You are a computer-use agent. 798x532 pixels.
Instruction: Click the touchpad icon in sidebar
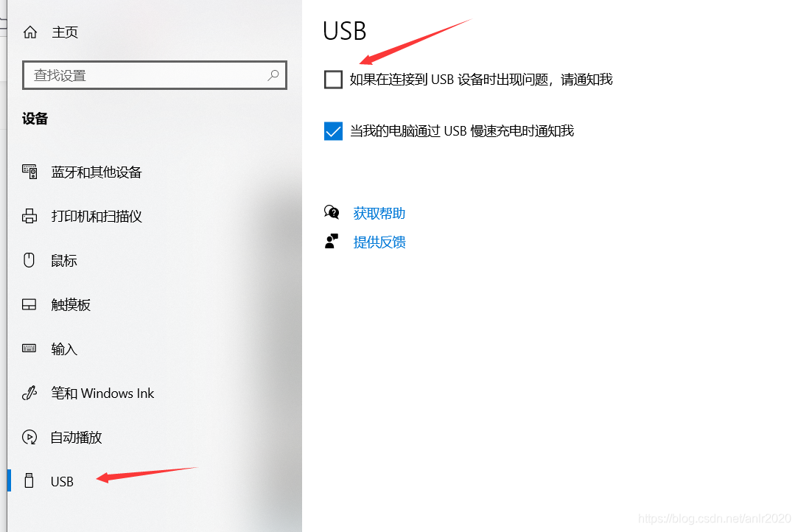pyautogui.click(x=29, y=304)
